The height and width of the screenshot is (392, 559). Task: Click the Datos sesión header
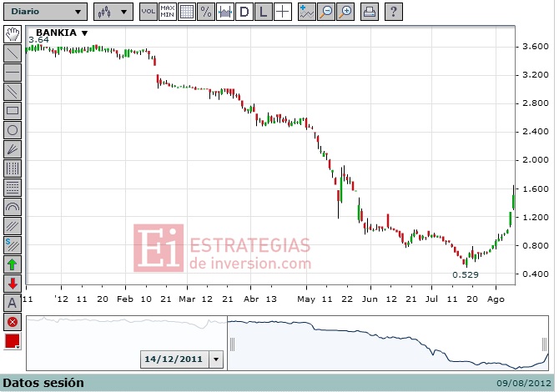(x=43, y=383)
